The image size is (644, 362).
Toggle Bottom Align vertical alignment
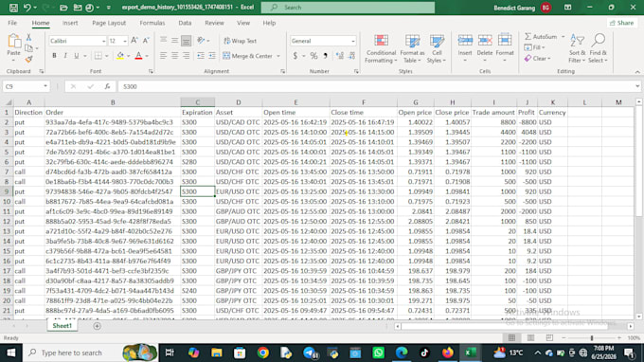(x=186, y=41)
